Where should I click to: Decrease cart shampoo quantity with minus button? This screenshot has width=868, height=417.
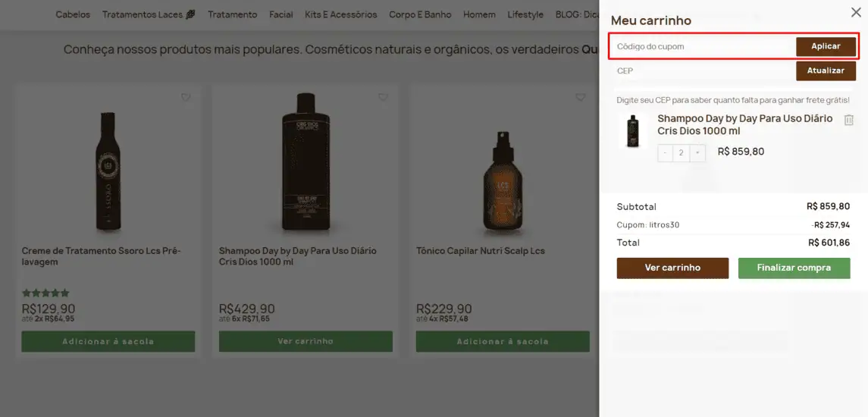coord(665,152)
